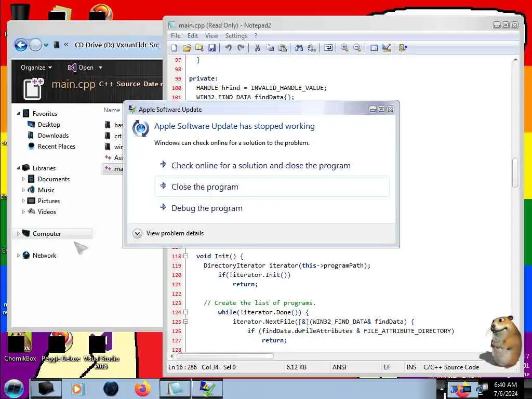Viewport: 532px width, 399px height.
Task: Expand View problem details chevron
Action: point(137,233)
